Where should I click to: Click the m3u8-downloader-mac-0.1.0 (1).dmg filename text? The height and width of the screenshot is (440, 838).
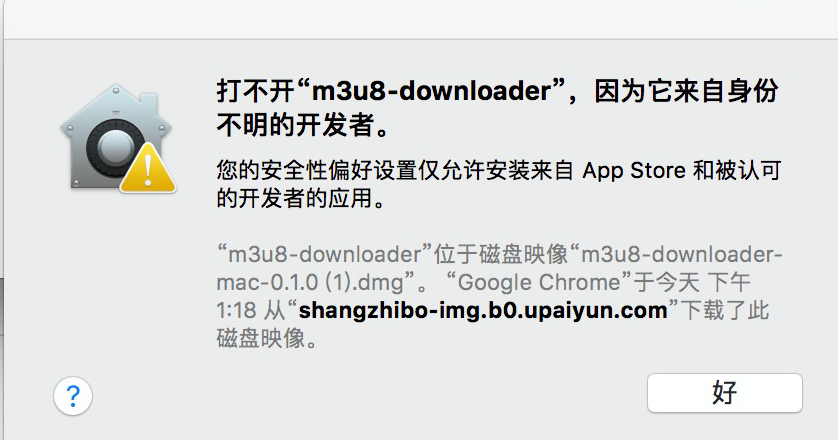click(499, 268)
